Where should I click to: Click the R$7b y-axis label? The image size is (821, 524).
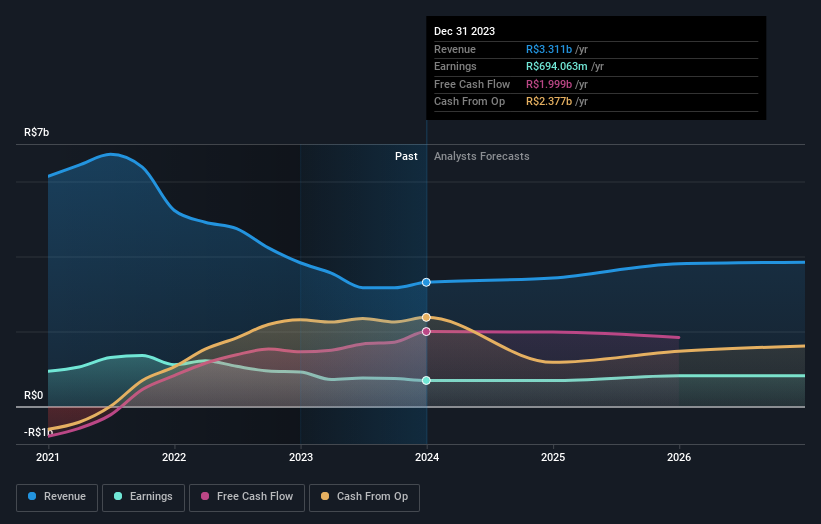pos(37,132)
